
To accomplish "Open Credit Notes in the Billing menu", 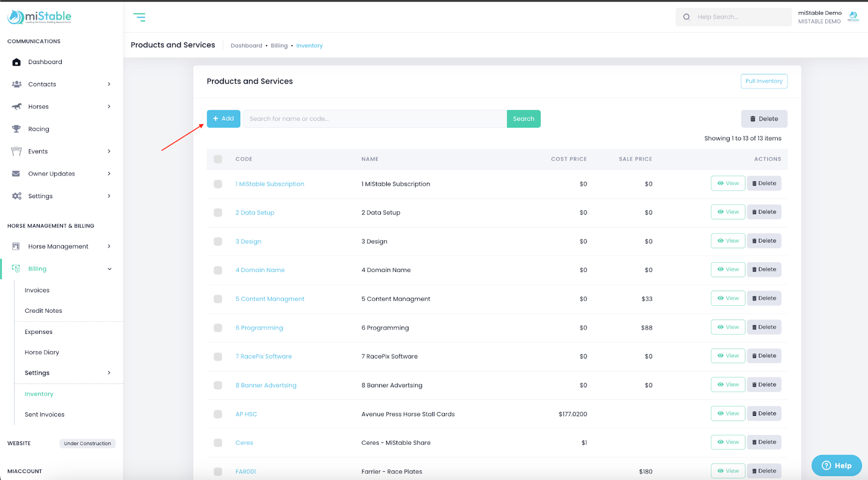I will coord(43,311).
